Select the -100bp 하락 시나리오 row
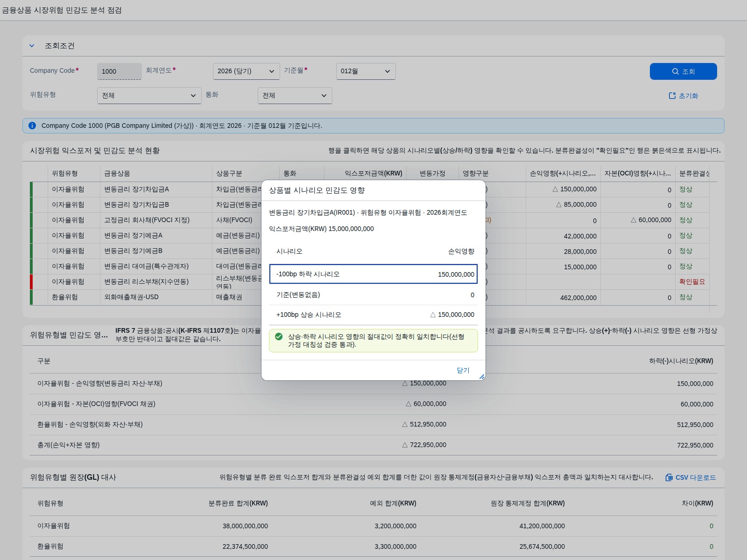The width and height of the screenshot is (747, 560). 373,274
